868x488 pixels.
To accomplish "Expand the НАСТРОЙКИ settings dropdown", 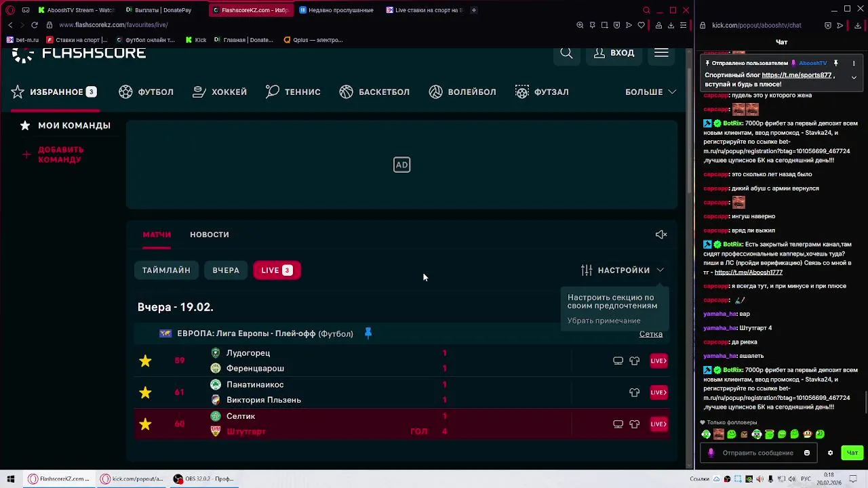I will [x=623, y=270].
